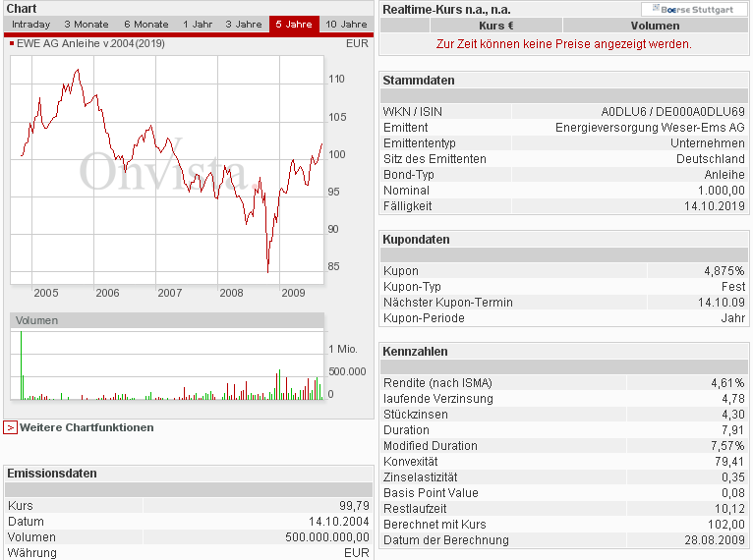Click the Nächster Kupon-Termin date 14.10.09
753x560 pixels.
click(x=721, y=303)
